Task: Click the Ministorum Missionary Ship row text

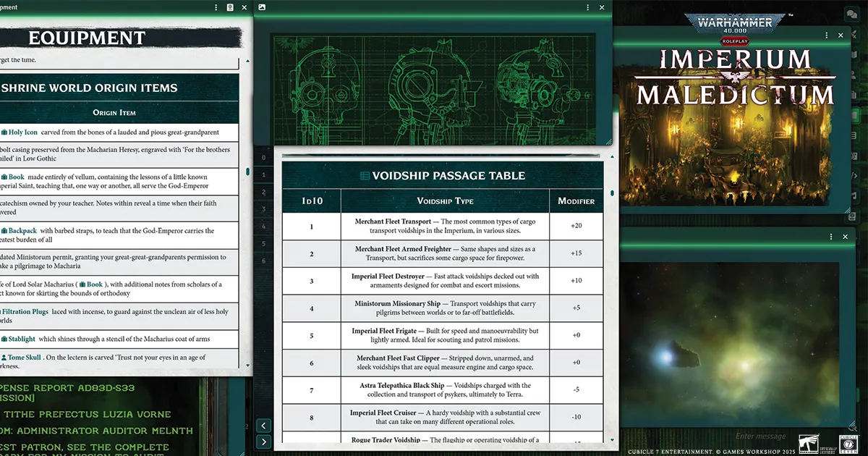Action: click(x=446, y=309)
